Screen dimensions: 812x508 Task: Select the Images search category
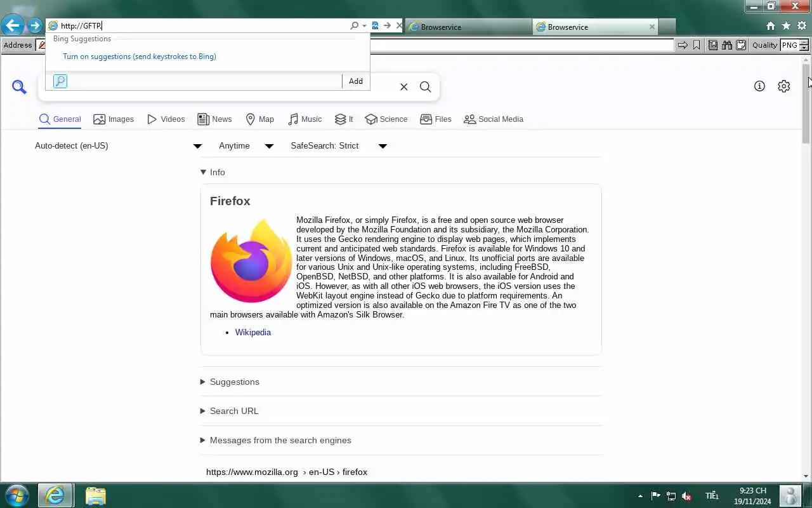tap(114, 119)
